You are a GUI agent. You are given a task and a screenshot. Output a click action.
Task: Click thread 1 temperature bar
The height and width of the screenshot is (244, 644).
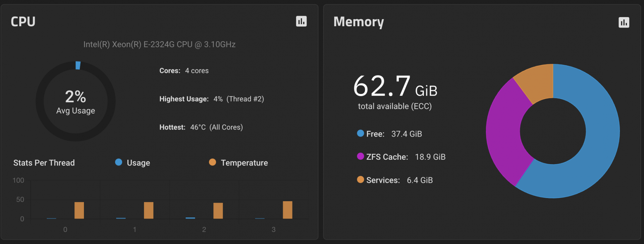(x=149, y=210)
